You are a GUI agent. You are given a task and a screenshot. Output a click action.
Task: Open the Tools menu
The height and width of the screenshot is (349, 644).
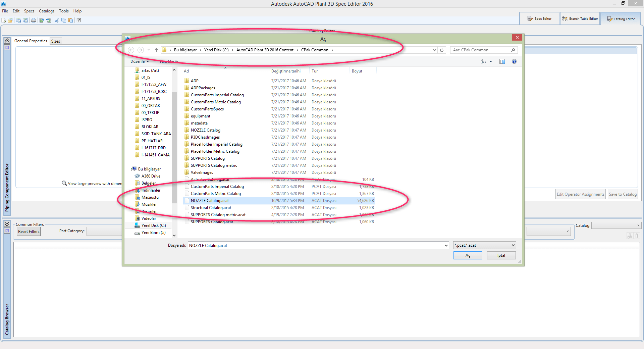64,11
